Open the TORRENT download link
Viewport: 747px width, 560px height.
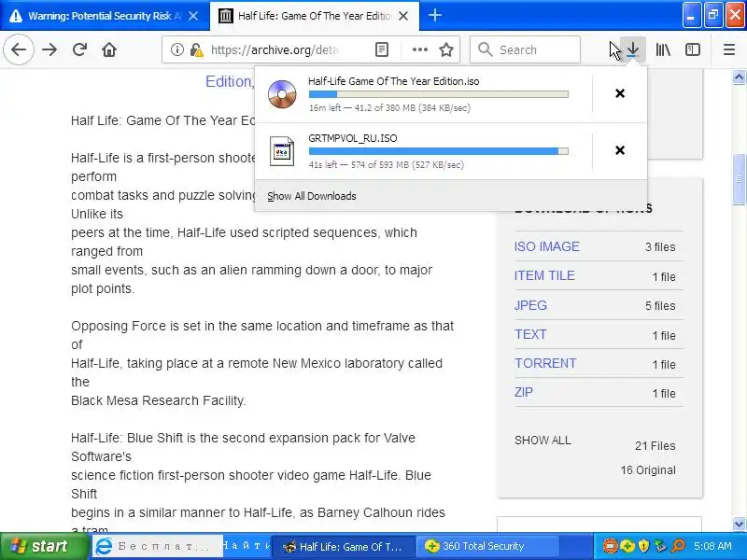545,363
